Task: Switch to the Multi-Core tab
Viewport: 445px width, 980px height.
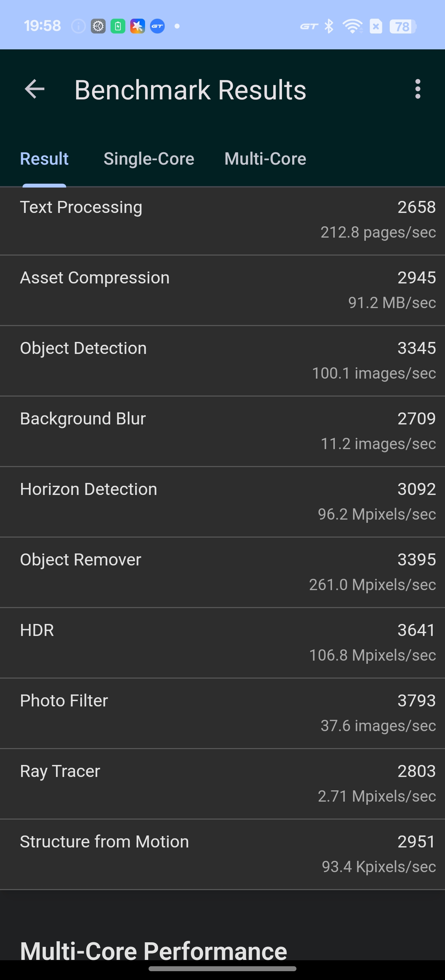Action: (265, 159)
